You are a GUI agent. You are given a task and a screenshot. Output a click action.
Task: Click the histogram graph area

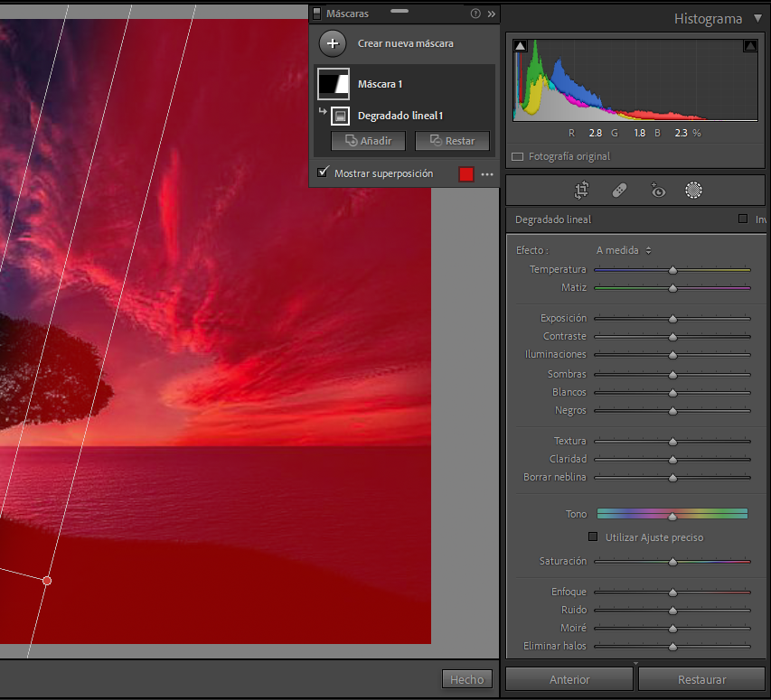click(635, 80)
